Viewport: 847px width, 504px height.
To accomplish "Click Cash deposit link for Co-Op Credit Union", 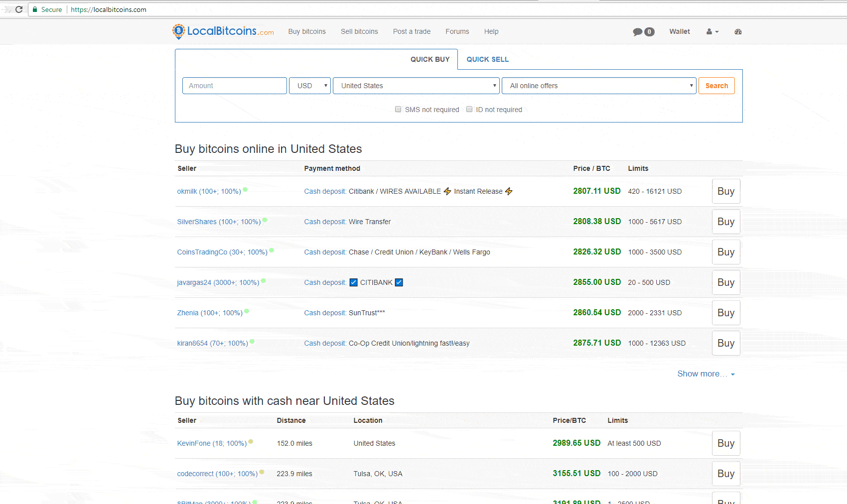I will click(x=325, y=343).
